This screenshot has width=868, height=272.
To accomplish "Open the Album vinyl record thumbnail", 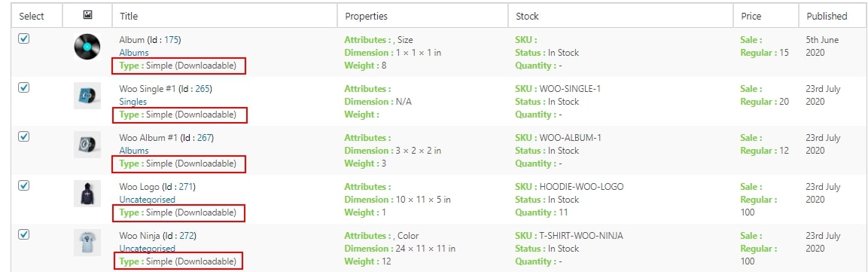I will [x=87, y=47].
